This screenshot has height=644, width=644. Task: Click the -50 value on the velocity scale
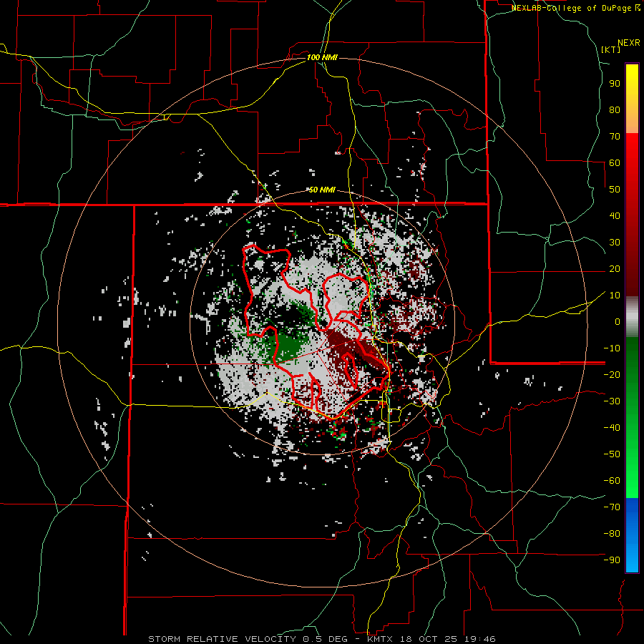tap(612, 454)
